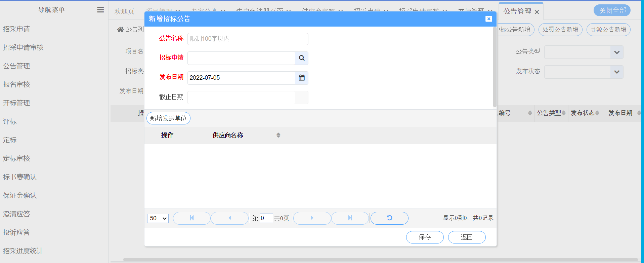Open the page size 50 dropdown

[158, 218]
